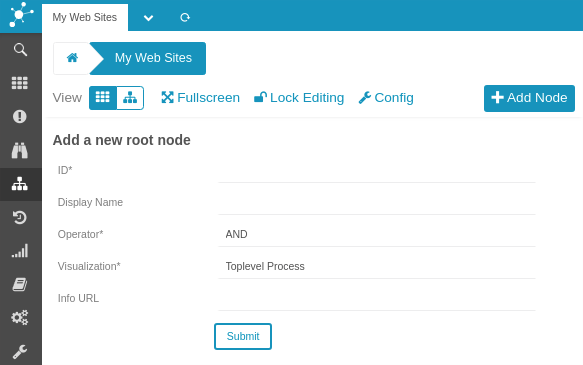This screenshot has height=365, width=583.
Task: Click the 'Display Name' field label
Action: click(x=90, y=202)
